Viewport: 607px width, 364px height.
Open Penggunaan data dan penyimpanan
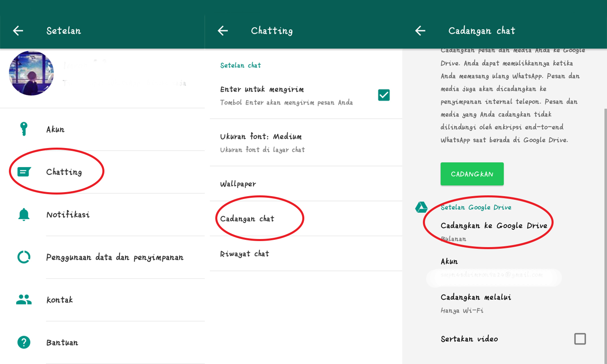[102, 257]
